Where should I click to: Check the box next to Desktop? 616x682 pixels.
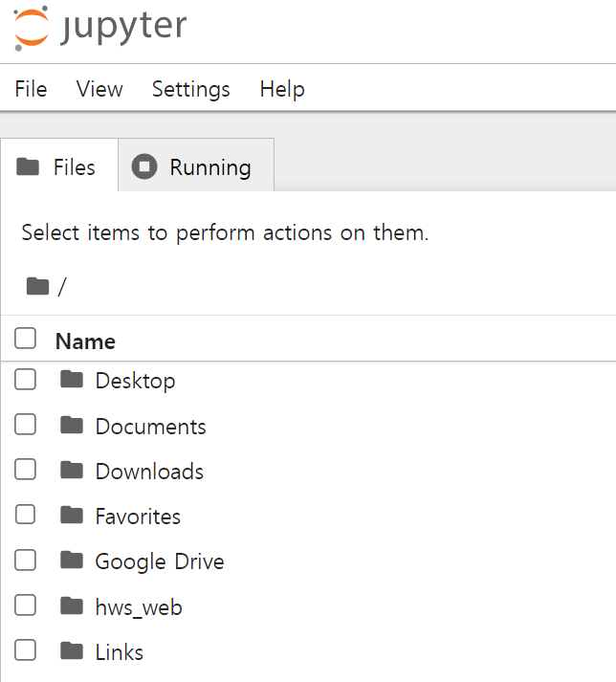pos(26,380)
